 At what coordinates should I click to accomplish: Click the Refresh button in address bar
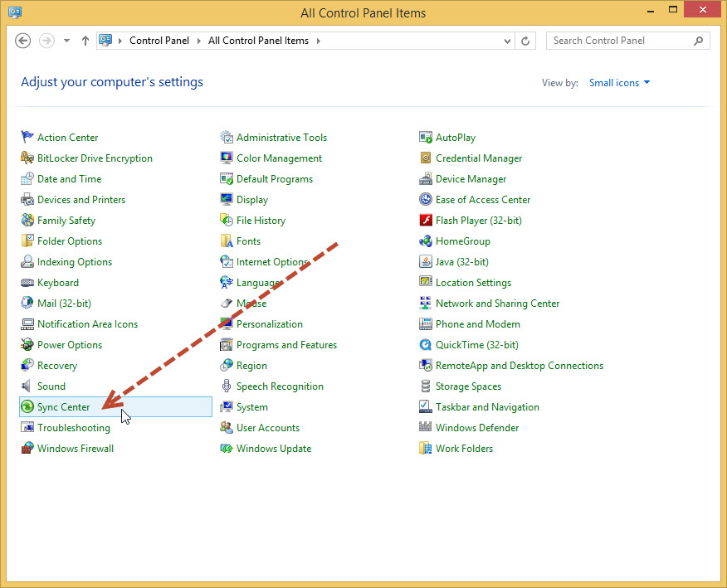(525, 41)
